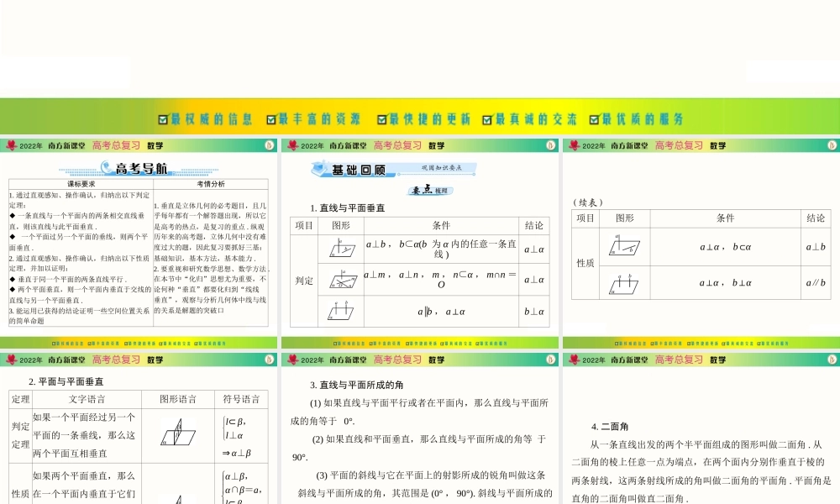The height and width of the screenshot is (504, 840).
Task: Click the blue 'b' badge on the 基础回顾 slide
Action: pyautogui.click(x=550, y=144)
